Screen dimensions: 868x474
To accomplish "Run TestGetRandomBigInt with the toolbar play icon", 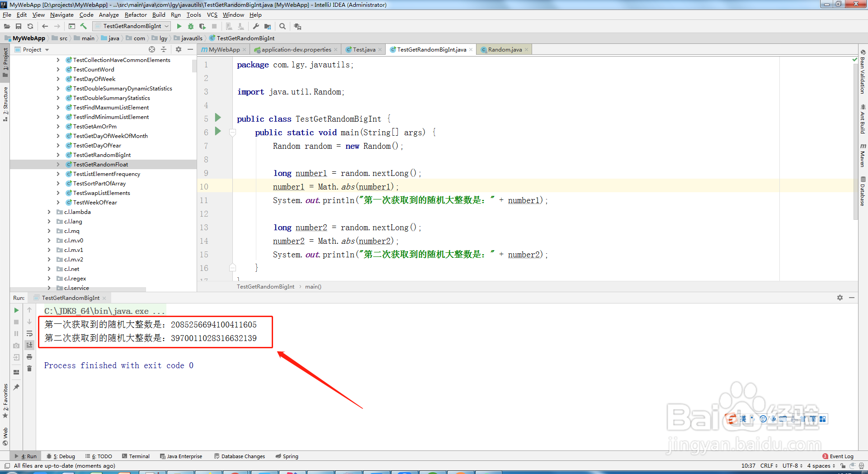I will click(179, 26).
